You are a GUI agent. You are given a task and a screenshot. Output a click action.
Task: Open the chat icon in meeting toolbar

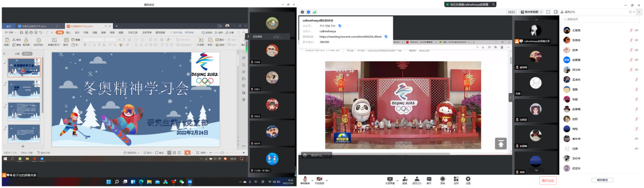[x=429, y=180]
